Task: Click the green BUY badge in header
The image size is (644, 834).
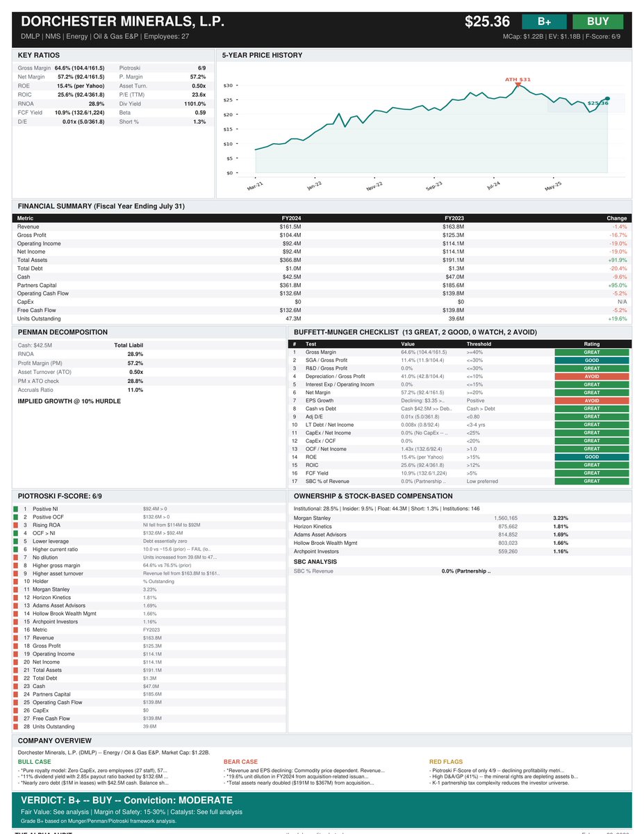Action: coord(598,22)
